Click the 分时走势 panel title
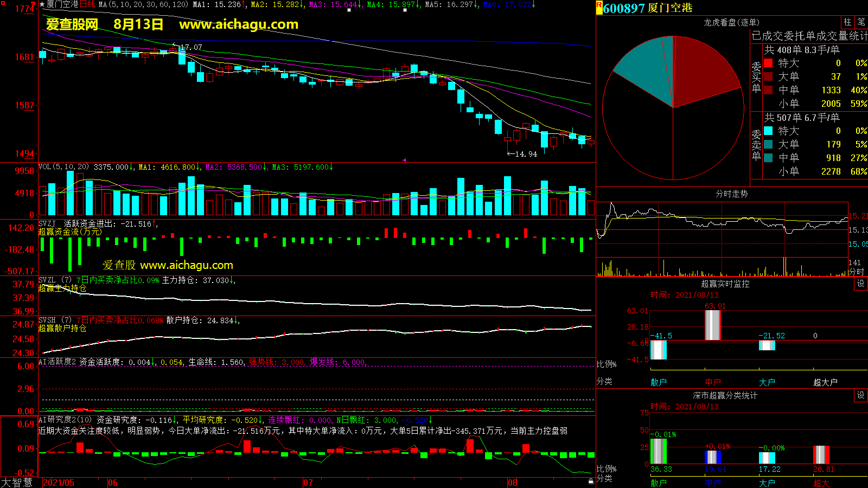This screenshot has width=868, height=488. tap(731, 194)
